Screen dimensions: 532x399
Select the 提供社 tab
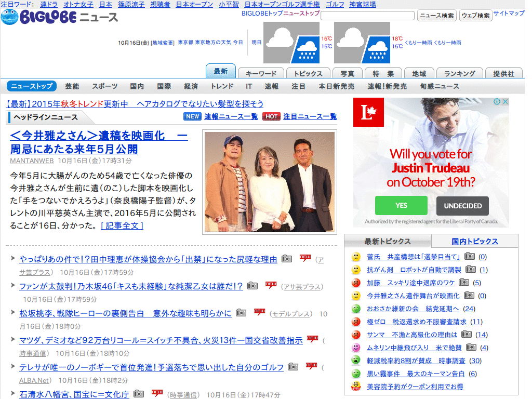(x=503, y=73)
